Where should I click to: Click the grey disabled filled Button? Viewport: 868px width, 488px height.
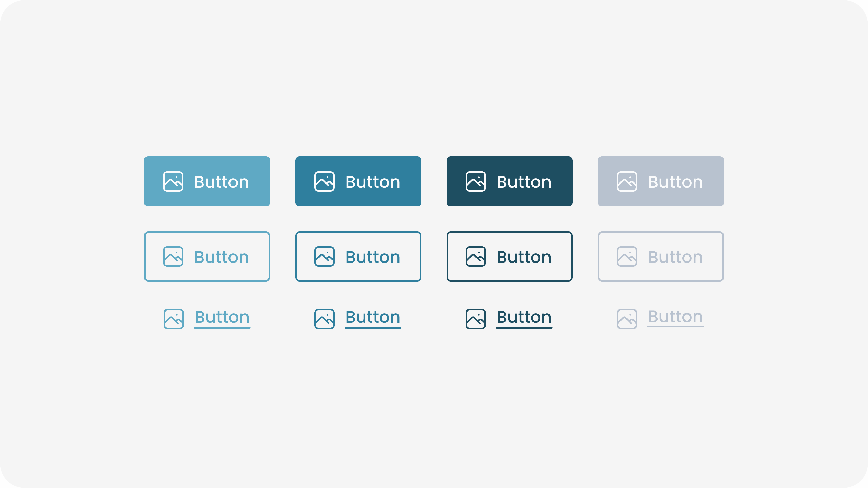[661, 181]
